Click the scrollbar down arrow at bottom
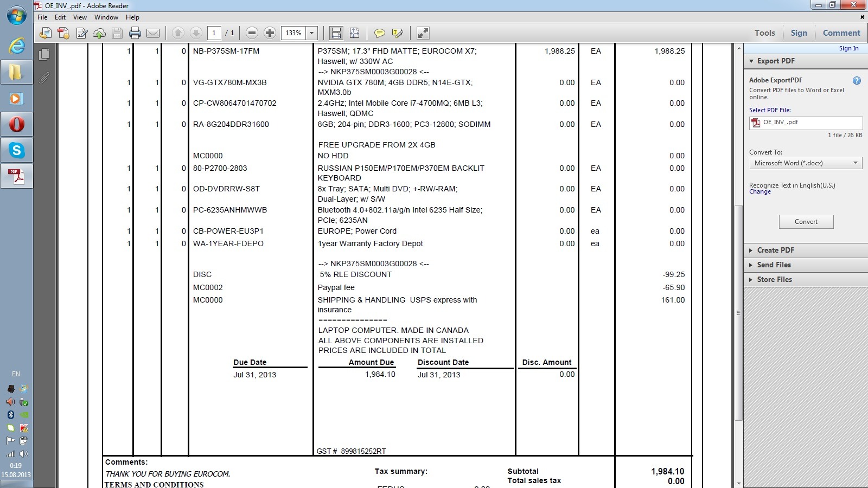The height and width of the screenshot is (488, 868). pos(738,483)
